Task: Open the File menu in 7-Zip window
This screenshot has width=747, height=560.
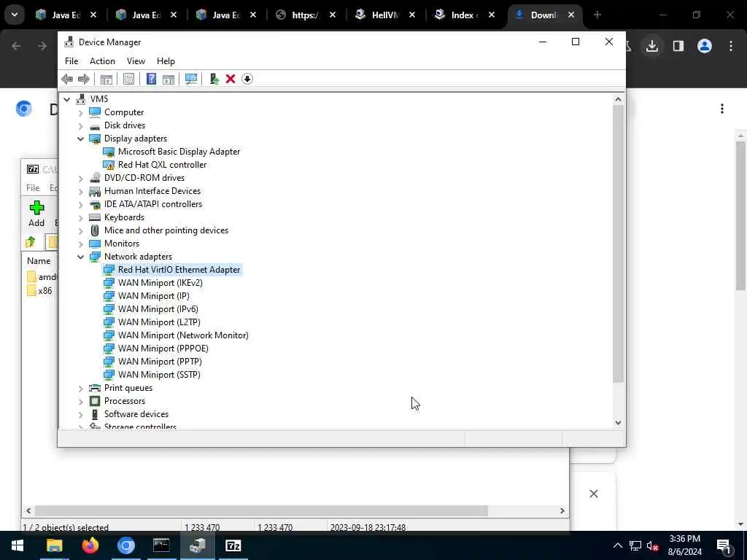Action: (x=33, y=188)
